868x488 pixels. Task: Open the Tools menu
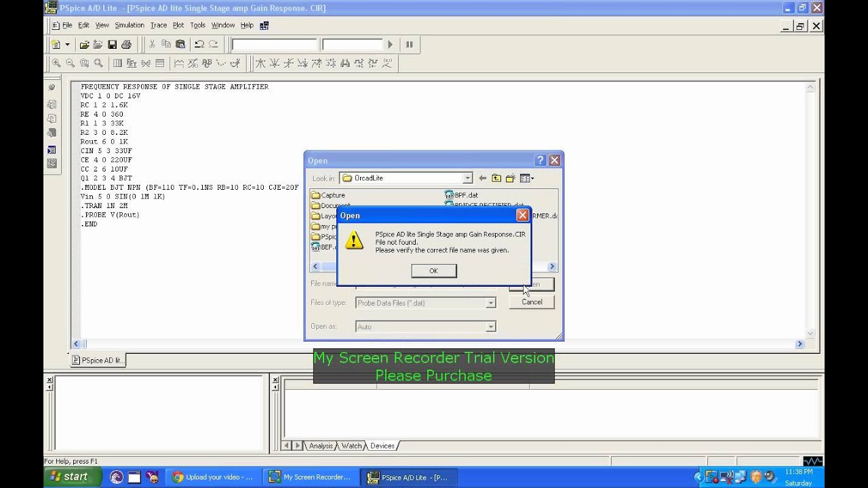click(197, 25)
